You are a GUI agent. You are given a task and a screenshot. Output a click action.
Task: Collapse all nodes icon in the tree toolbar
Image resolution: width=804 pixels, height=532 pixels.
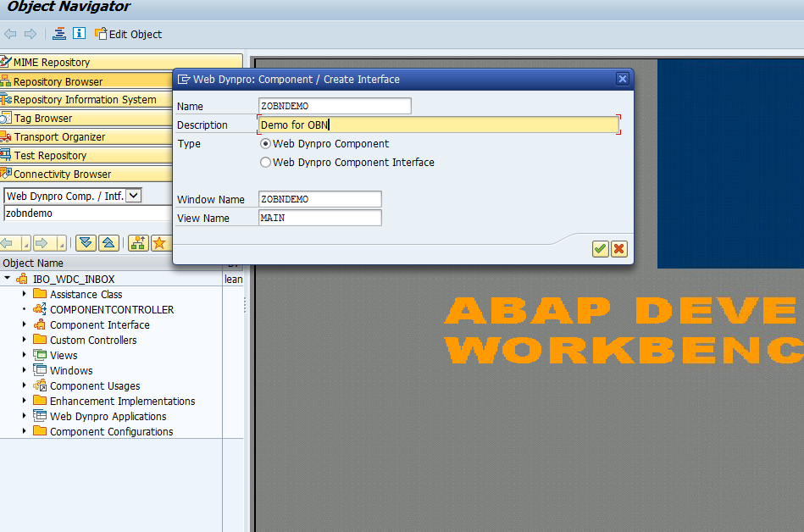[x=108, y=243]
